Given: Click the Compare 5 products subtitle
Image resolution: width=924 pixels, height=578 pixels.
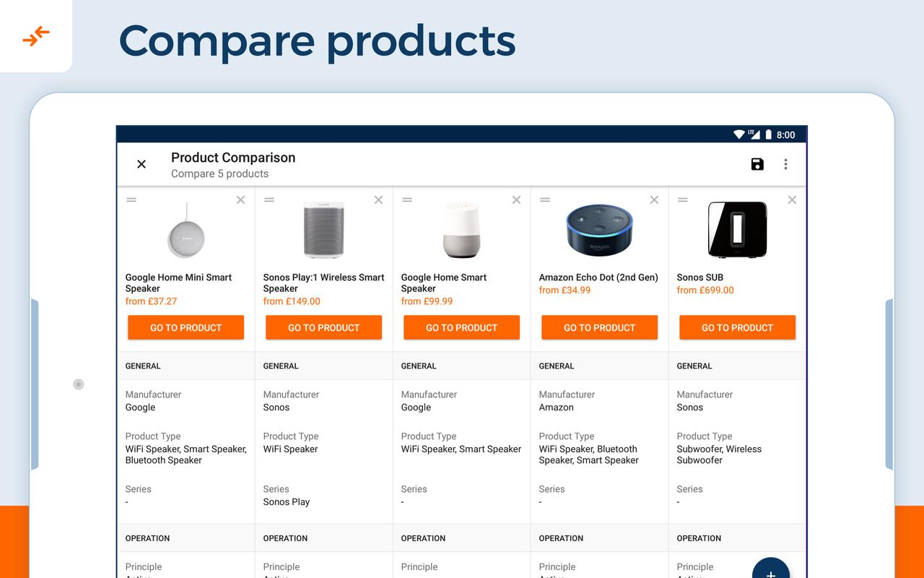Looking at the screenshot, I should click(219, 173).
